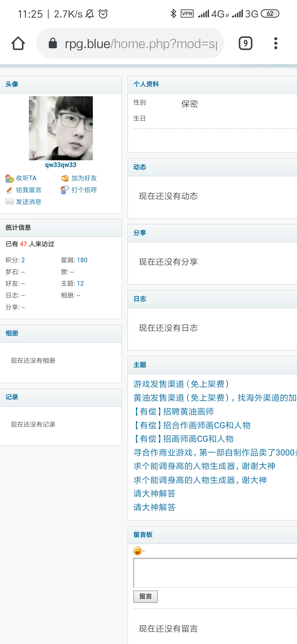Click the 收听TA listen icon

[10, 178]
